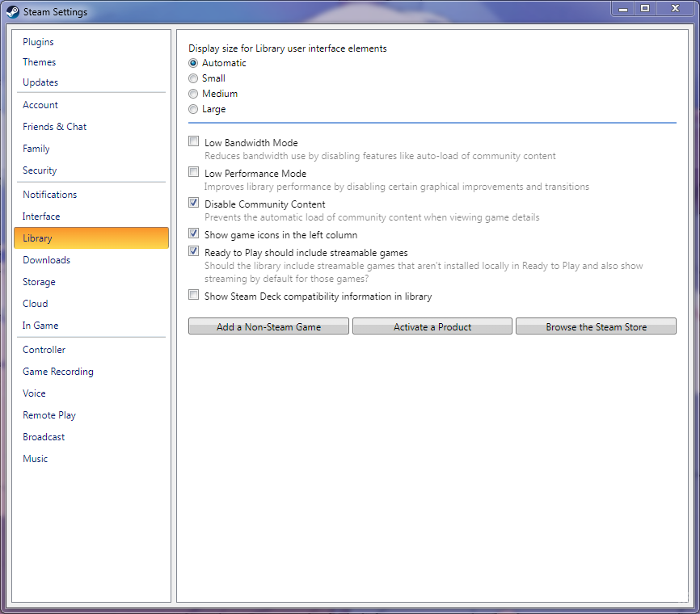Open the Plugins settings page
The height and width of the screenshot is (614, 700).
click(x=38, y=42)
